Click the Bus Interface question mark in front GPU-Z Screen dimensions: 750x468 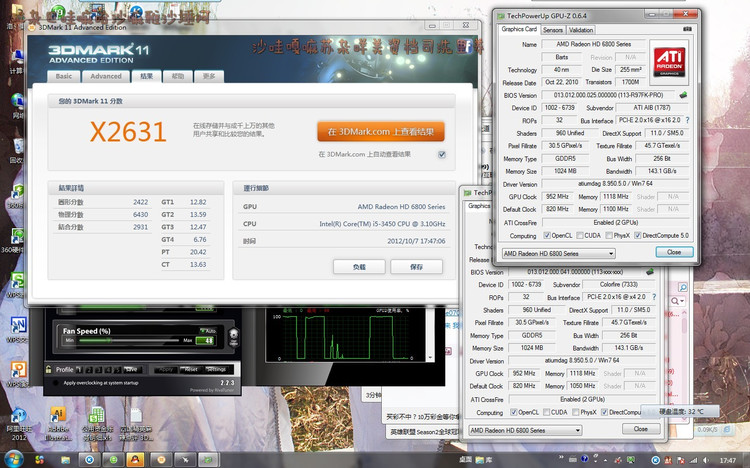click(x=687, y=120)
